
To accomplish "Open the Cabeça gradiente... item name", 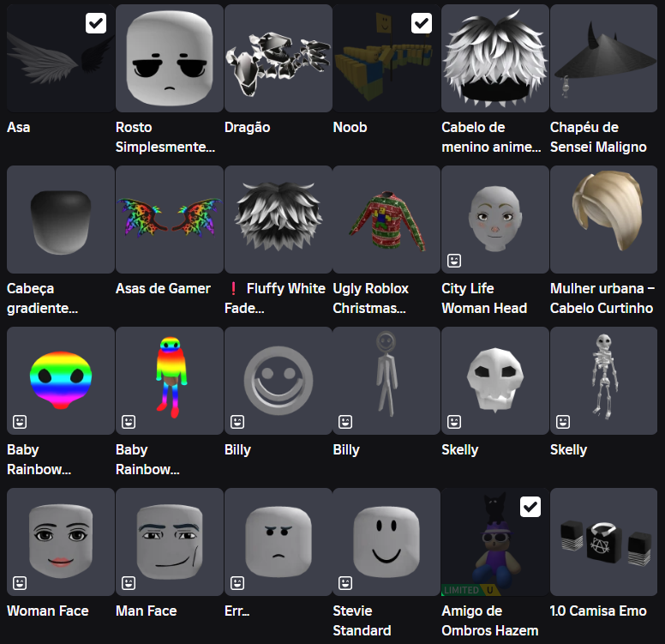I will pos(42,298).
